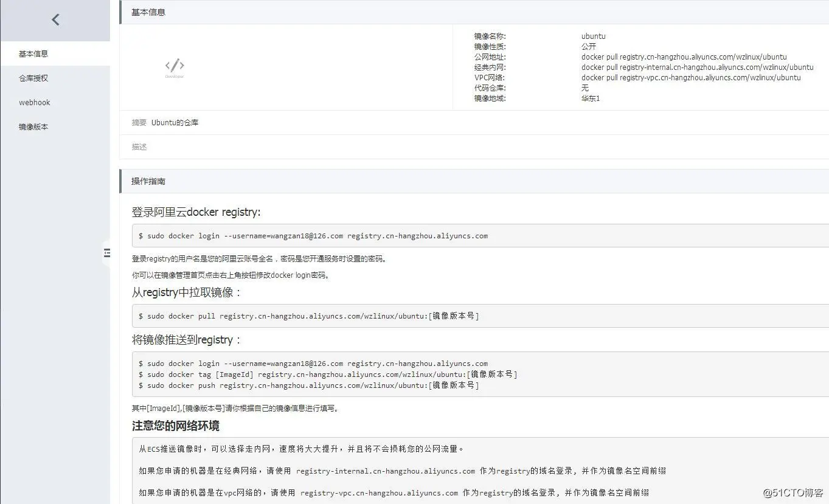Viewport: 829px width, 504px height.
Task: Click the 基本信息 section header
Action: pyautogui.click(x=474, y=12)
